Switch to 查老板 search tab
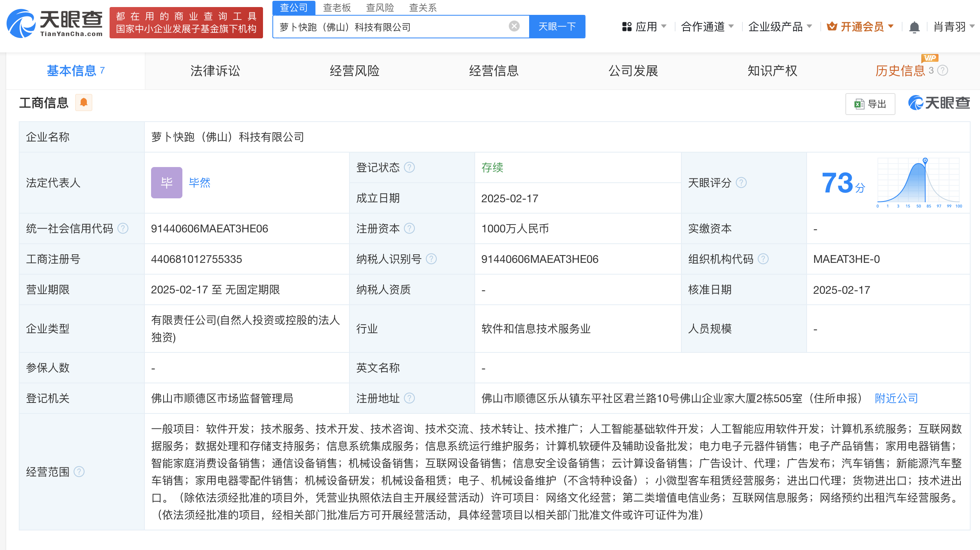The height and width of the screenshot is (550, 980). pos(337,7)
